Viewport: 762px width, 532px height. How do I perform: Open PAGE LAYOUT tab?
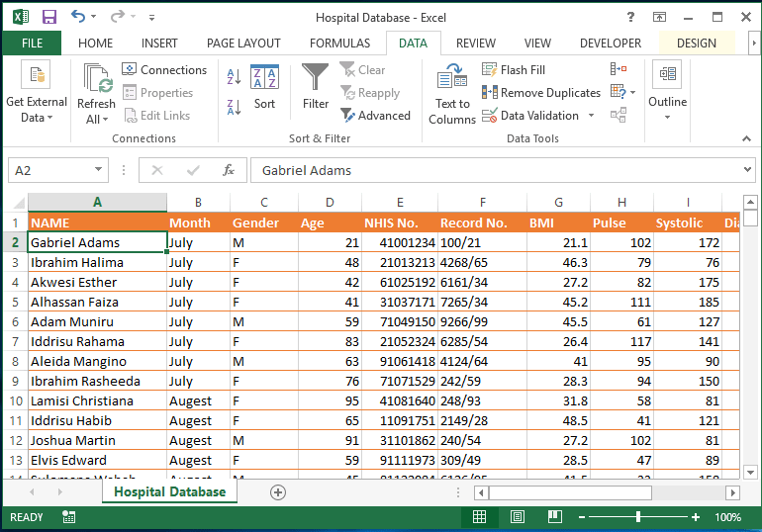click(x=243, y=44)
